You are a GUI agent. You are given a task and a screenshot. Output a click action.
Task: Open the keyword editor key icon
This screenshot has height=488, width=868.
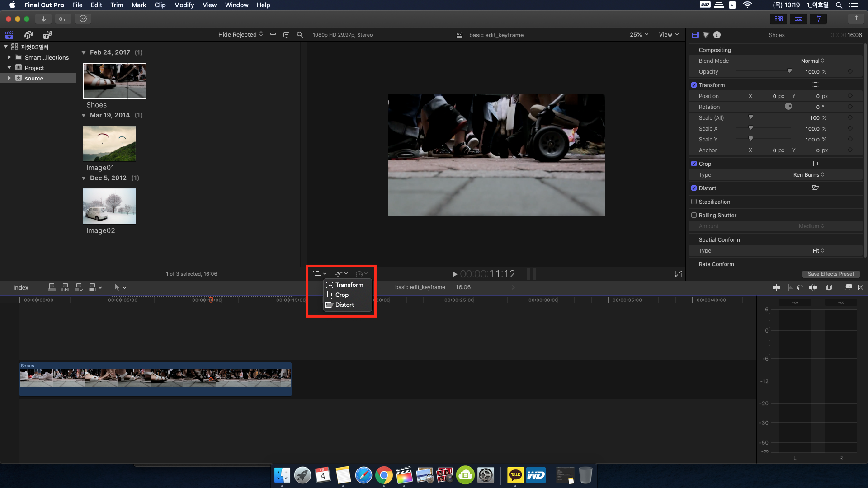tap(63, 19)
